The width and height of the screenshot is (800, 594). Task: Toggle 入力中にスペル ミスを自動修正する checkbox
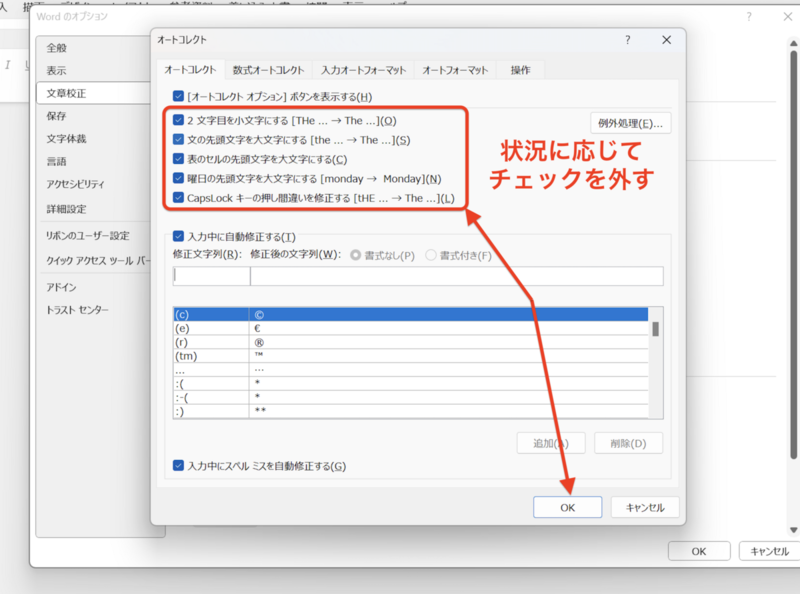click(178, 465)
